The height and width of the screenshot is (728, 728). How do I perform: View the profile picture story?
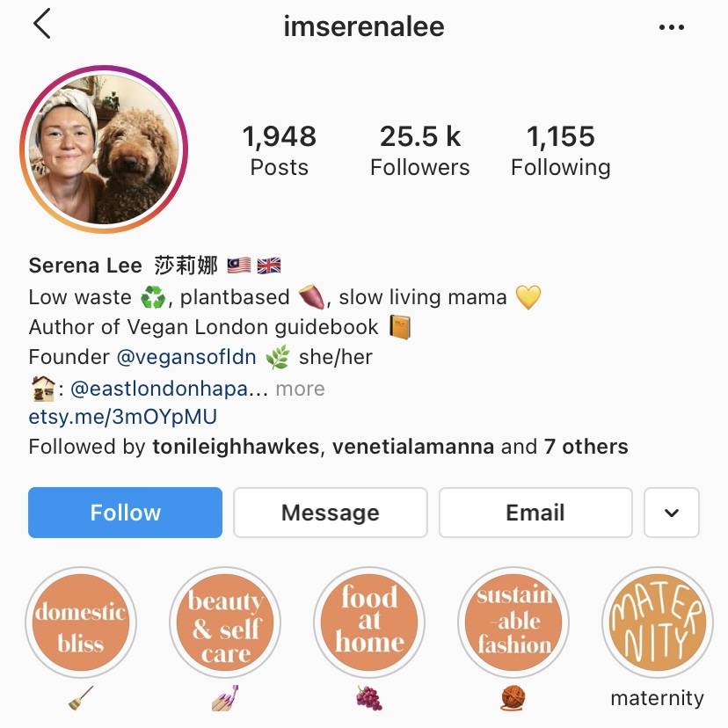click(104, 149)
